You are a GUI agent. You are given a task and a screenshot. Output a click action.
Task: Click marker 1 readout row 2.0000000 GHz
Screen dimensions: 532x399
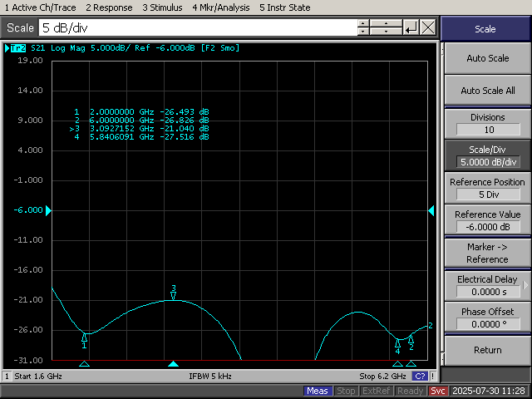tap(142, 111)
